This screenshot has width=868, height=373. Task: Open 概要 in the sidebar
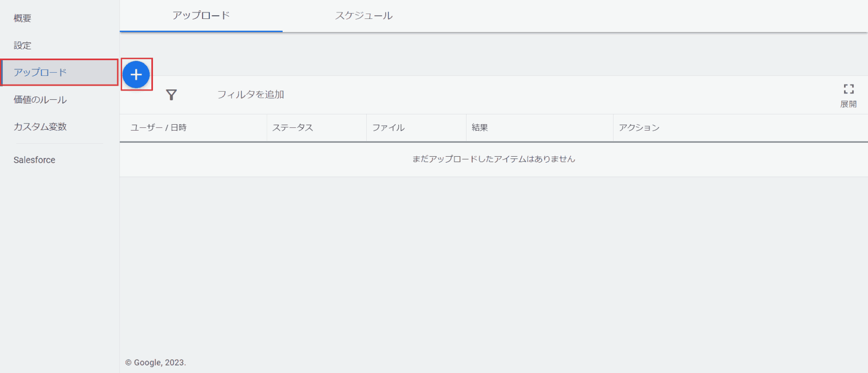(x=22, y=18)
